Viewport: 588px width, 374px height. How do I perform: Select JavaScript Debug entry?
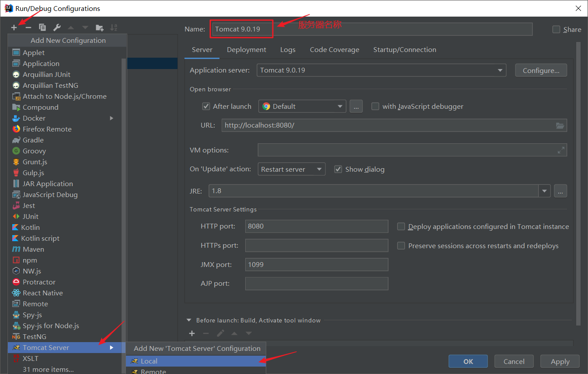64,194
